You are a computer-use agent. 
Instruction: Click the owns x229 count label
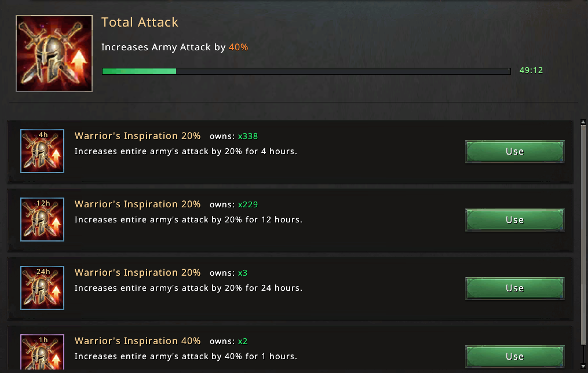233,204
